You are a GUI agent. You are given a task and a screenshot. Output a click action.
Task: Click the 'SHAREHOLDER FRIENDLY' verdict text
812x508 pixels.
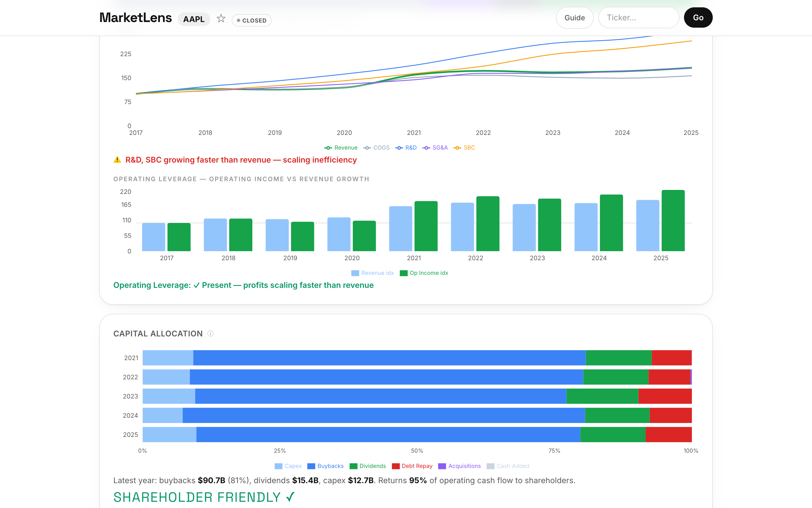(204, 497)
